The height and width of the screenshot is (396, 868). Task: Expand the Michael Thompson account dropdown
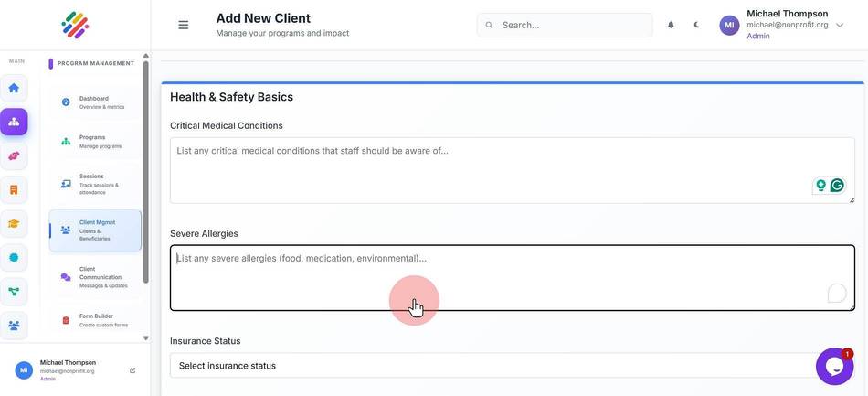840,25
